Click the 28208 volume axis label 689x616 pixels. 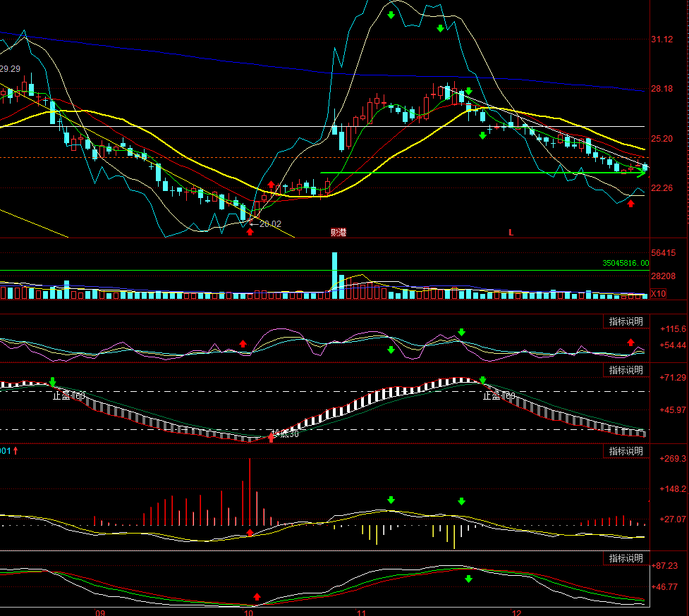[x=663, y=276]
